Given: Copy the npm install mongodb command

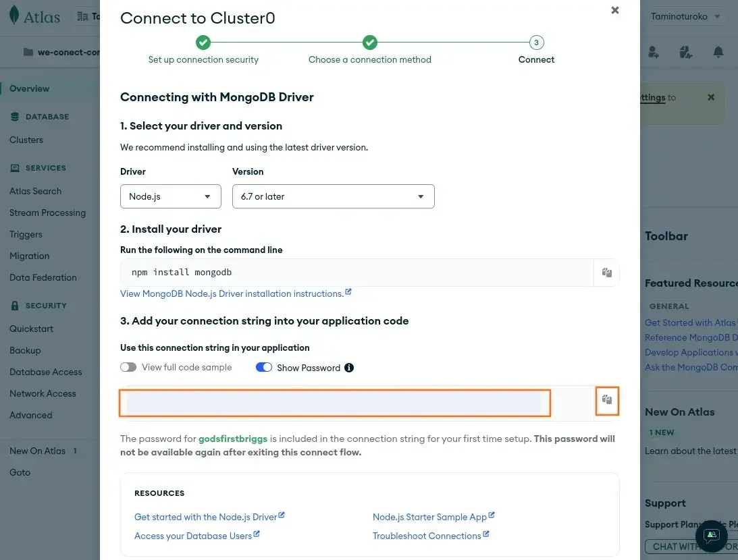Looking at the screenshot, I should pos(606,273).
